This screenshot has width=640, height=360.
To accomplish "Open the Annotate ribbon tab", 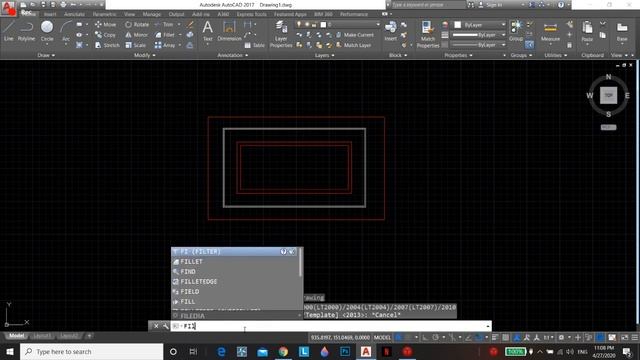I will click(x=74, y=14).
